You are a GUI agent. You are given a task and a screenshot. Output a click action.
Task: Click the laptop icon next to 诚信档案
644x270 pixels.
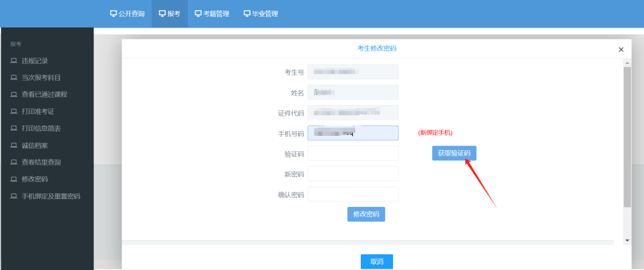14,145
